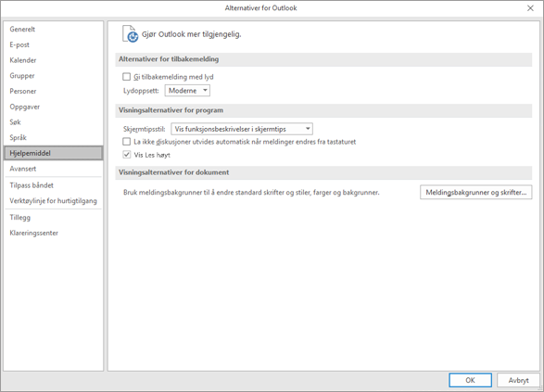Click the Skjermtipsstil label
544x392 pixels.
(x=144, y=129)
